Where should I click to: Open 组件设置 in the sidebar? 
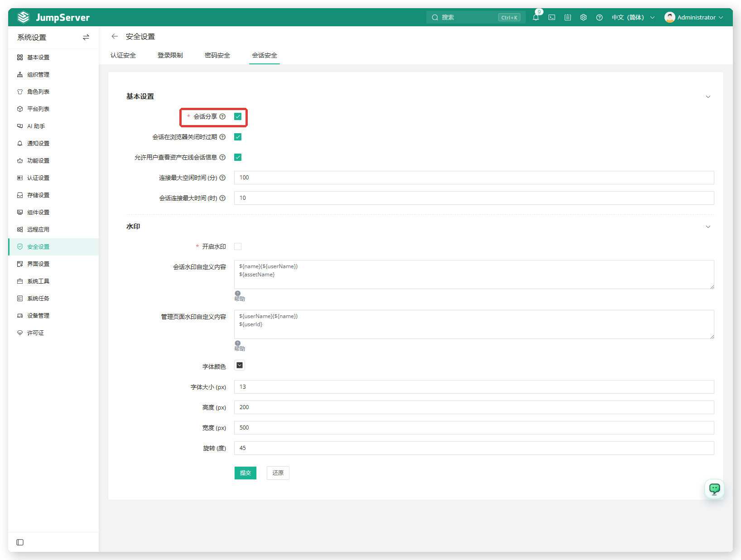(x=53, y=212)
